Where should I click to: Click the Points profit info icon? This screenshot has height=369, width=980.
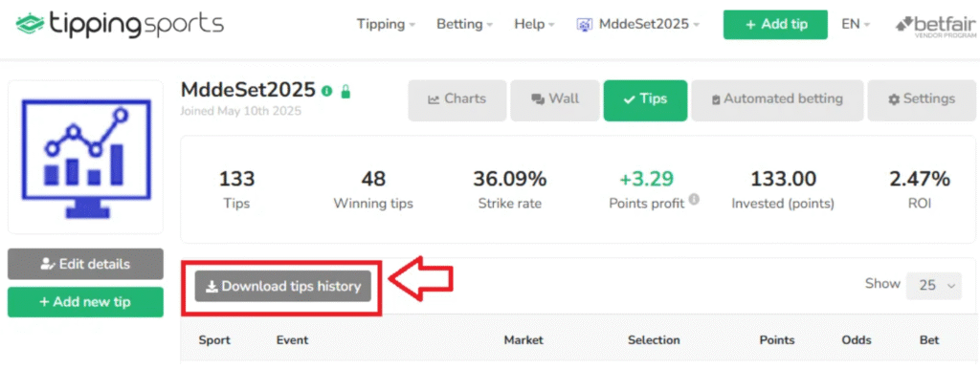tap(694, 200)
